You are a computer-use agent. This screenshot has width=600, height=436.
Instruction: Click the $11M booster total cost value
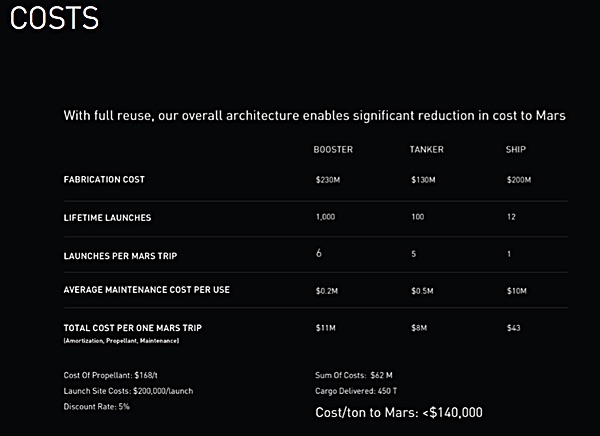click(x=324, y=328)
